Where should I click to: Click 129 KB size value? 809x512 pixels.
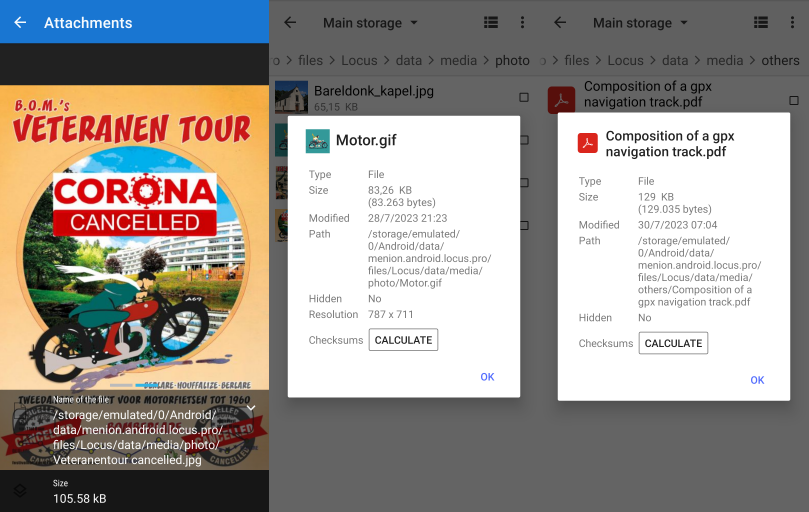click(x=656, y=197)
